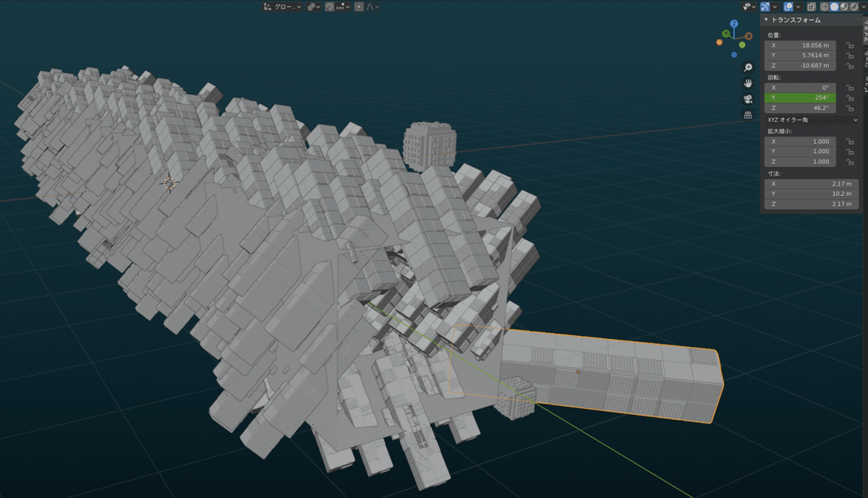Toggle lock for scale Z

point(850,162)
